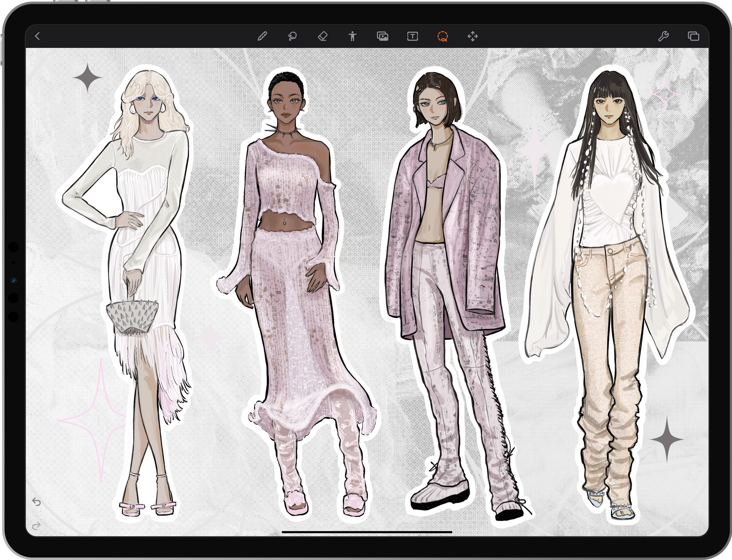Open the insert image tool
The image size is (732, 560).
click(x=382, y=36)
